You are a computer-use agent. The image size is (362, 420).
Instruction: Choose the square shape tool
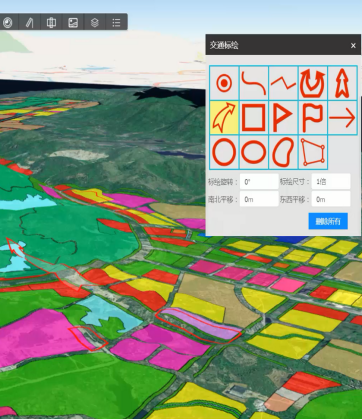(254, 118)
